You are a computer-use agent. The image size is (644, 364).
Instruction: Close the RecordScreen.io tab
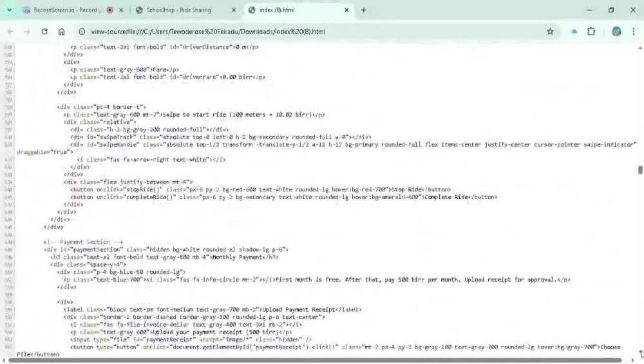121,10
